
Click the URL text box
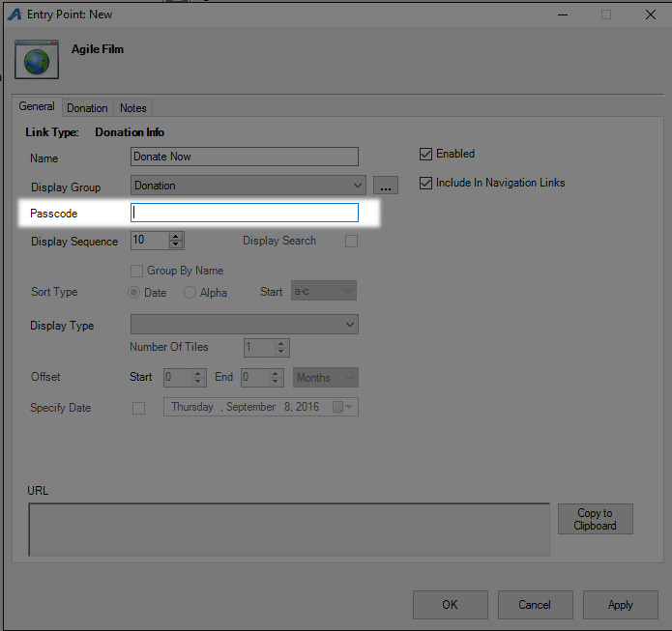coord(289,530)
